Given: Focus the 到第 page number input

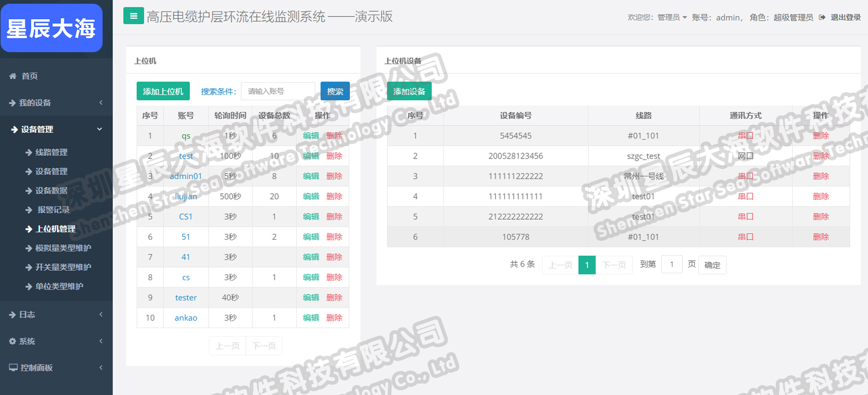Looking at the screenshot, I should pyautogui.click(x=672, y=264).
